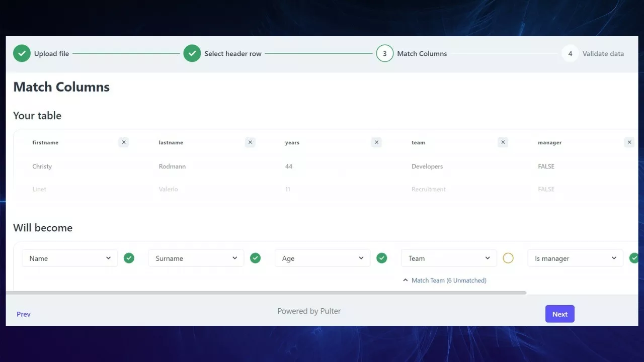Click the X icon beside manager column
Screen dimensions: 644x362
pos(629,142)
